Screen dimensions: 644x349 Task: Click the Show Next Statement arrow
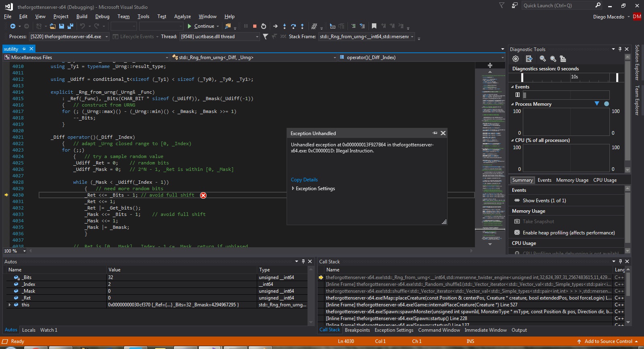point(275,26)
